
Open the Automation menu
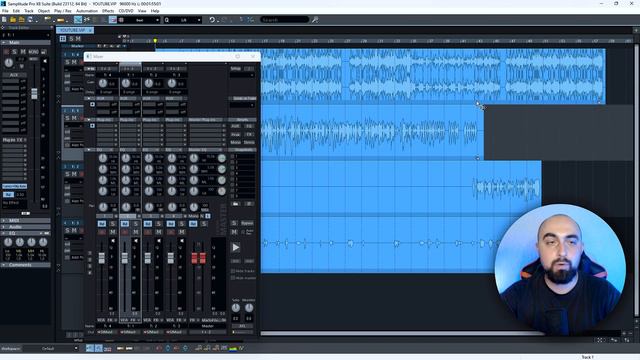tap(87, 11)
